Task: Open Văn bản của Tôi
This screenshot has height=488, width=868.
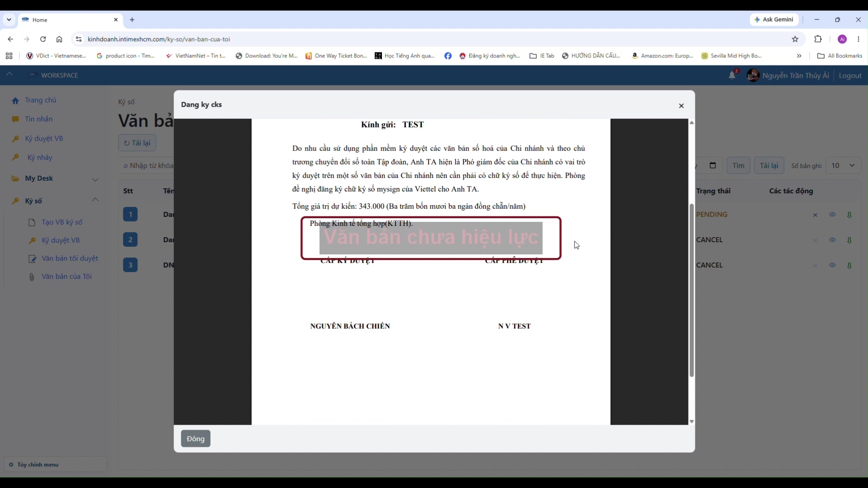Action: 66,277
